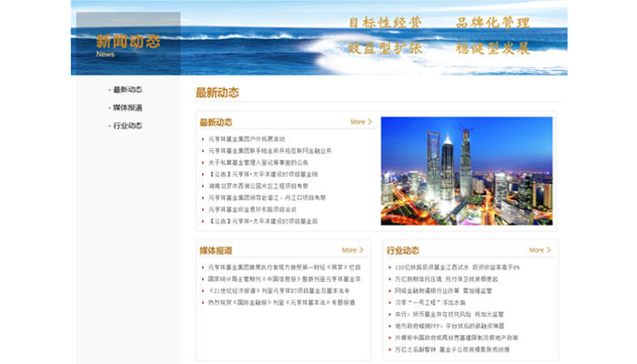The image size is (637, 364).
Task: Click More in the 行业动态 panel
Action: pos(540,250)
